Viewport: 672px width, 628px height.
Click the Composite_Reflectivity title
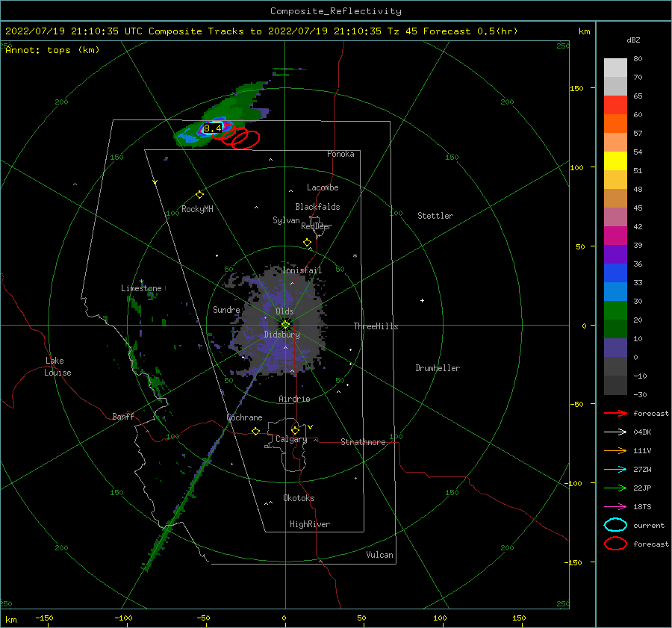pos(336,11)
